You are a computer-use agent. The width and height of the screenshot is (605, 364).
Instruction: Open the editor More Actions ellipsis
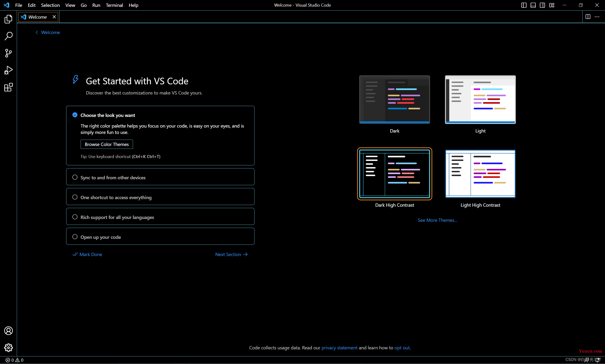pyautogui.click(x=597, y=17)
